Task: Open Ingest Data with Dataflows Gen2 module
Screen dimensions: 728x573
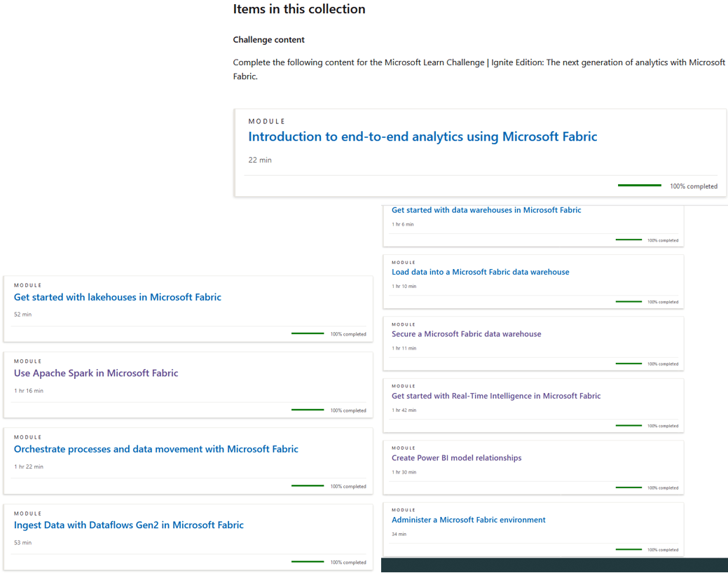Action: [x=129, y=525]
